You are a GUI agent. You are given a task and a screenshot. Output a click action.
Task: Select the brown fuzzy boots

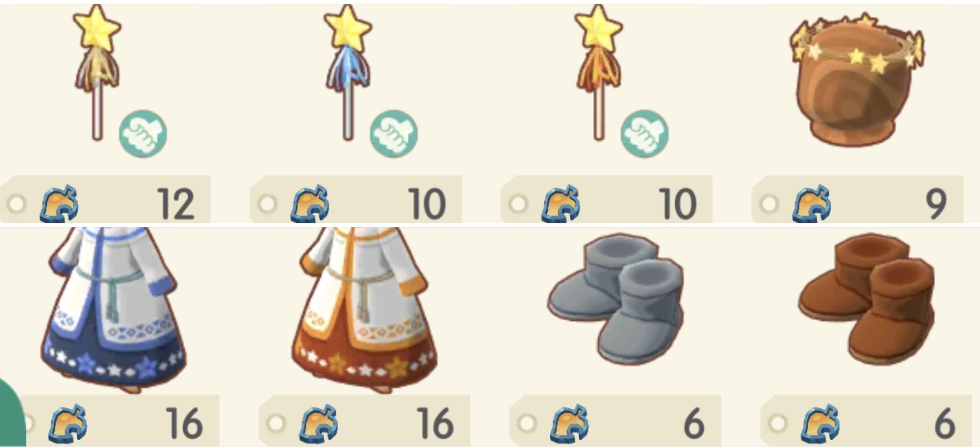(867, 300)
